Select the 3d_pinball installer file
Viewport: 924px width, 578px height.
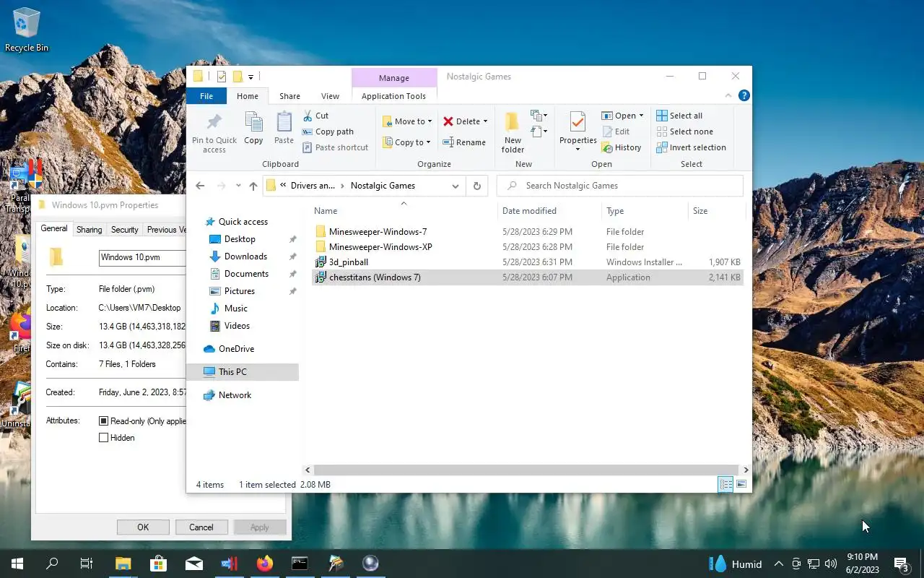point(349,262)
